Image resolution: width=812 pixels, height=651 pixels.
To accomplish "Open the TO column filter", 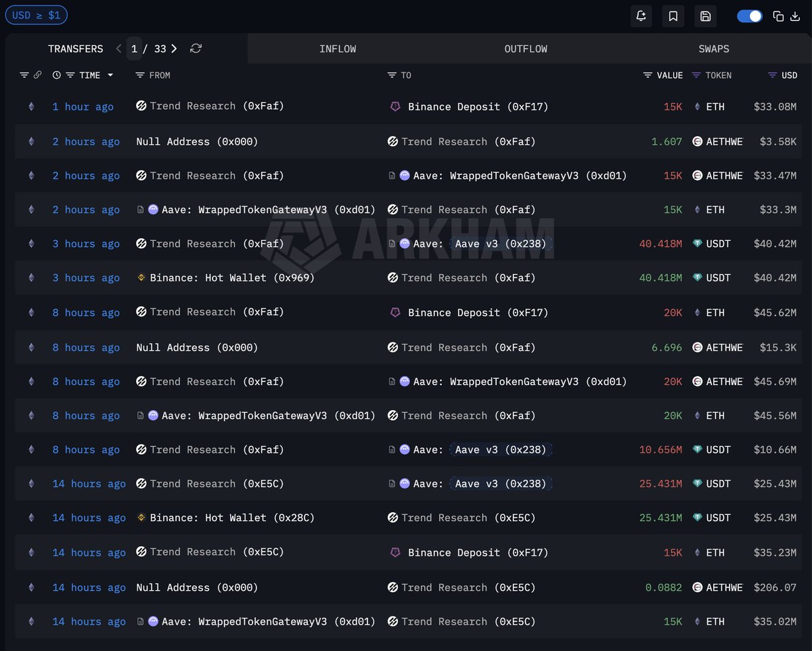I will click(392, 75).
